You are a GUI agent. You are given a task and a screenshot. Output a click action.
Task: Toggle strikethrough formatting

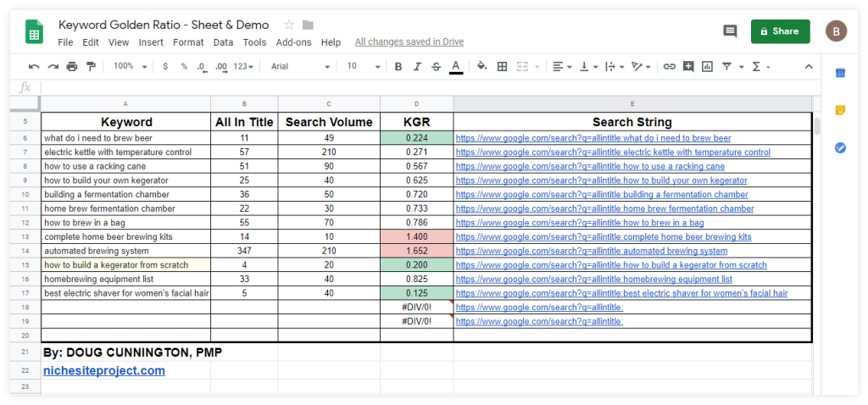(x=436, y=66)
